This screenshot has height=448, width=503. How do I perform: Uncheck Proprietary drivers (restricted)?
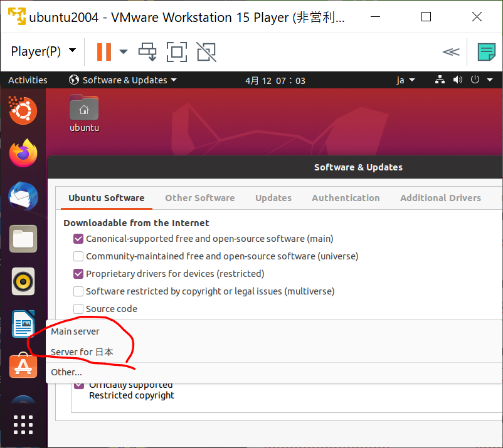(x=78, y=274)
